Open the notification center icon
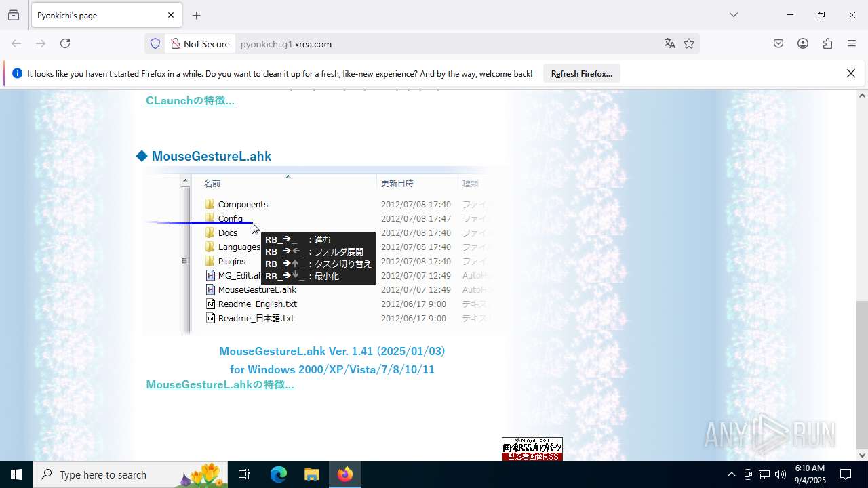 pyautogui.click(x=846, y=474)
